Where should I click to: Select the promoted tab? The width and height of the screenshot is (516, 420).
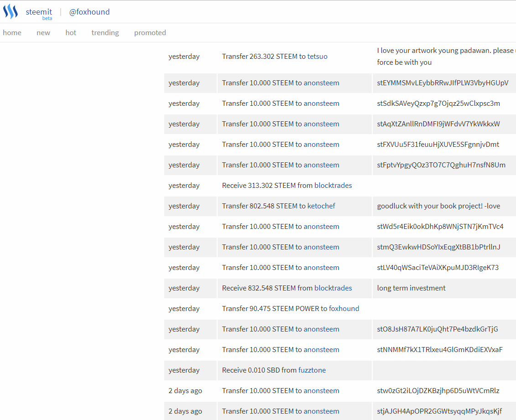[x=150, y=32]
